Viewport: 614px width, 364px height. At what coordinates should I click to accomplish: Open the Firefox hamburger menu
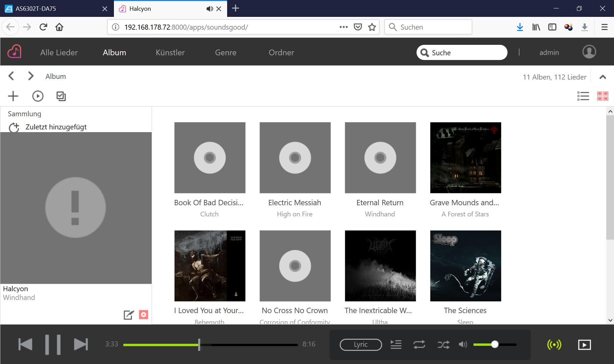(x=605, y=27)
